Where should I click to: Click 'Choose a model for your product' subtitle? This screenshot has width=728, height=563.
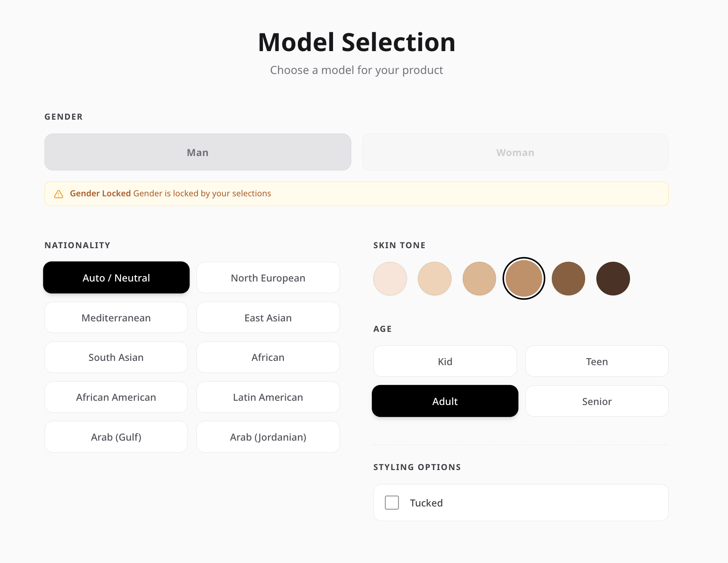[x=357, y=70]
